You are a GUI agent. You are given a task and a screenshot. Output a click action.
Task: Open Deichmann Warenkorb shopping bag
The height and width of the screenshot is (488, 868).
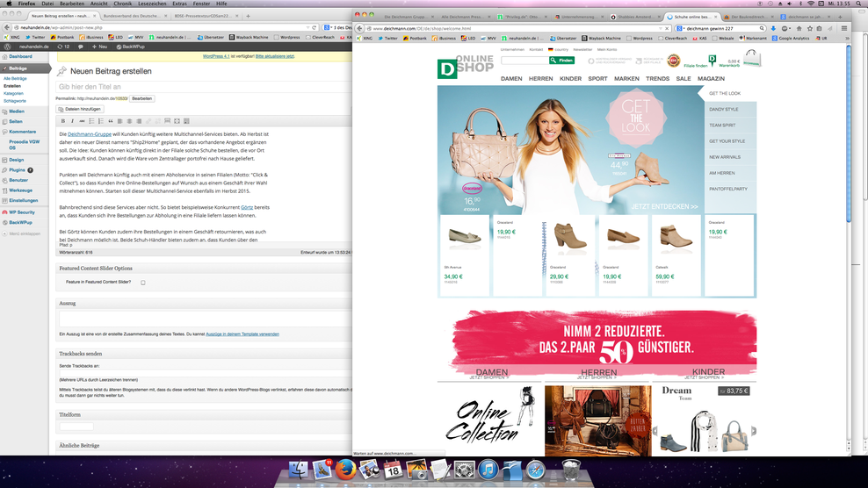pyautogui.click(x=752, y=58)
